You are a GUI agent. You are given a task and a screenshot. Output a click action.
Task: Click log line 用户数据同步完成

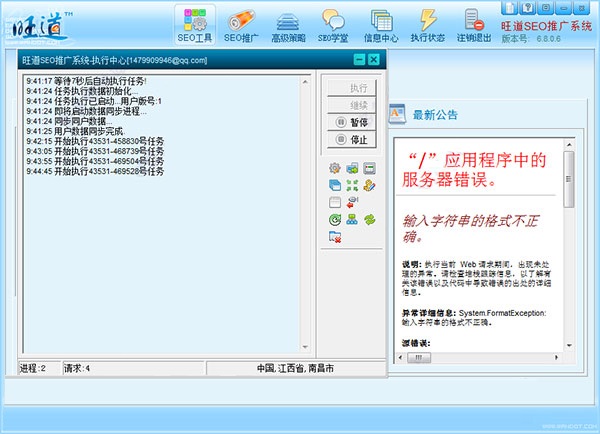[75, 131]
